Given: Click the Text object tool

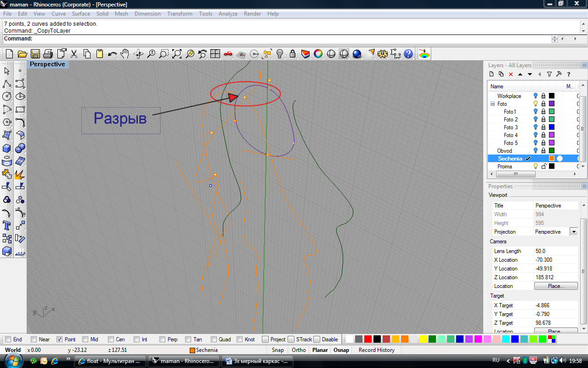Looking at the screenshot, I should [7, 225].
